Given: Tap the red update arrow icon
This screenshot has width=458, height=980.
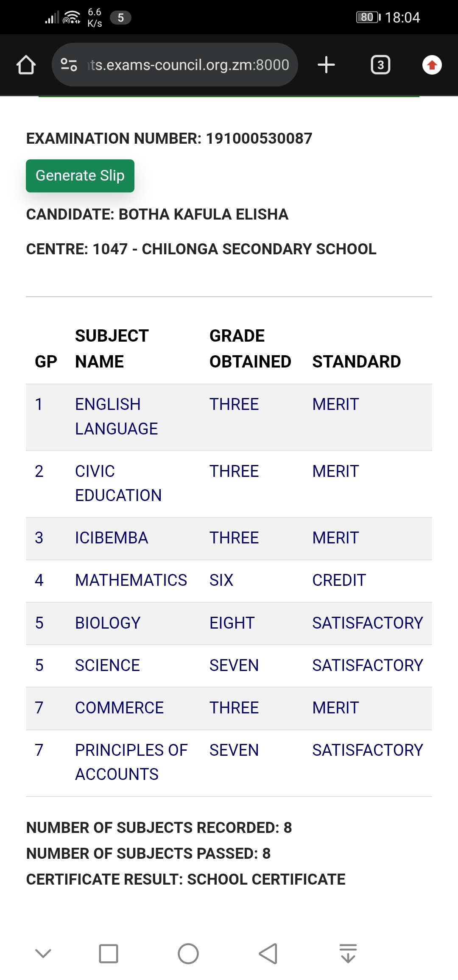Looking at the screenshot, I should (432, 65).
